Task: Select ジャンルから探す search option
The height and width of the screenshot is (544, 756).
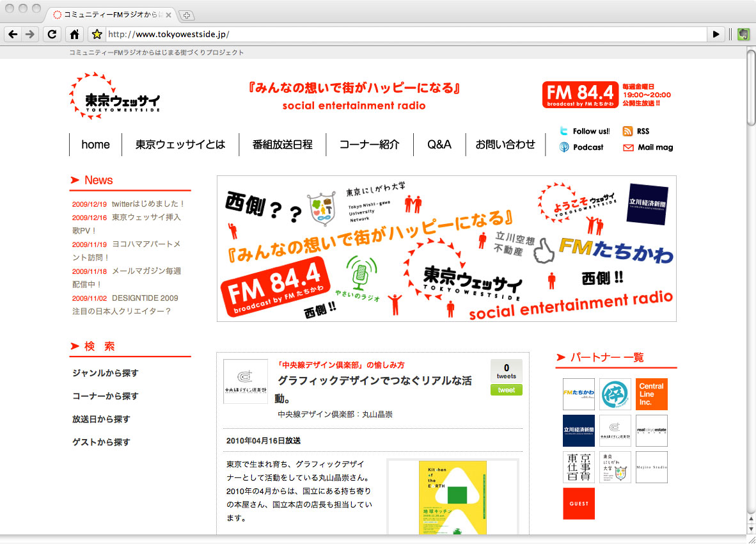Action: click(x=105, y=372)
